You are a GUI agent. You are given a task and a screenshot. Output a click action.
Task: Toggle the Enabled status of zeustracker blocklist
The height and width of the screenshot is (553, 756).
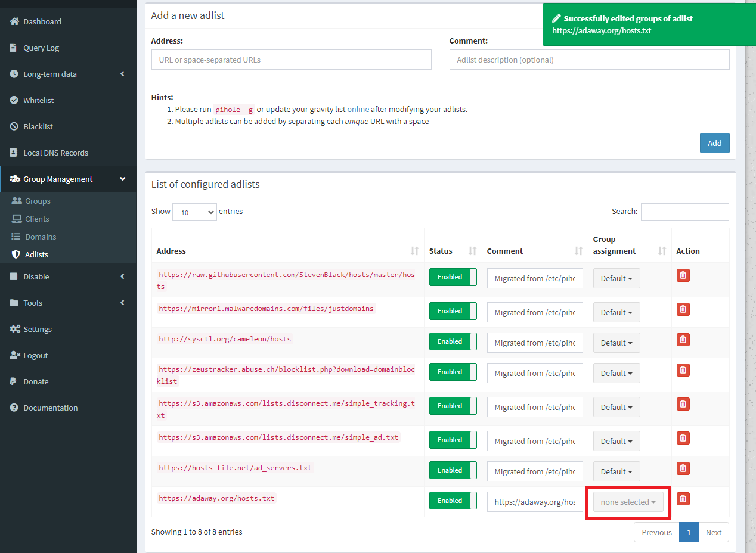click(453, 371)
